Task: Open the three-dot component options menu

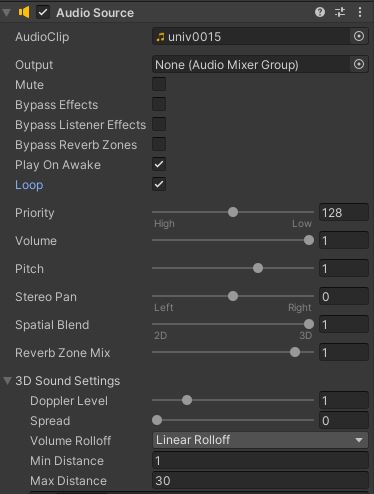Action: tap(360, 12)
